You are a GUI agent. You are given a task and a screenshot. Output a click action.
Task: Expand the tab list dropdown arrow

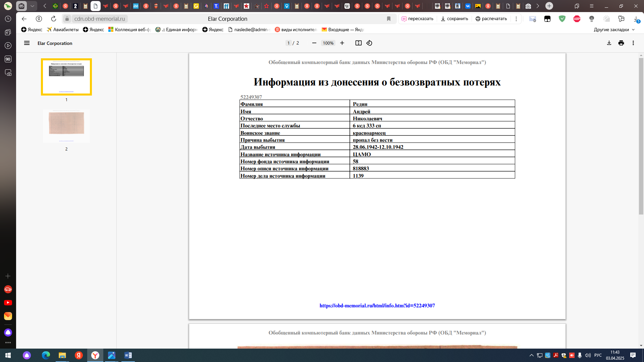coord(32,6)
